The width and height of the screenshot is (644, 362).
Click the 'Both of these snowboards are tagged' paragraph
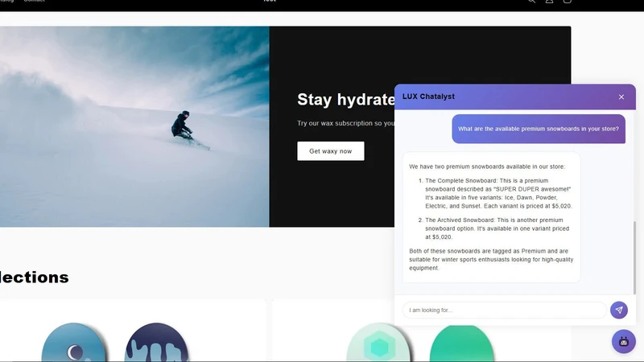coord(491,259)
